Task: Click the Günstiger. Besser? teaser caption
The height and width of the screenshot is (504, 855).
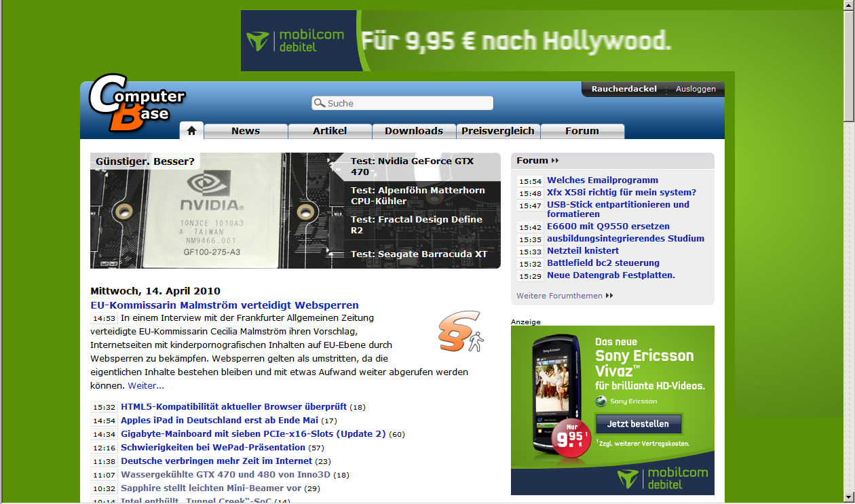Action: pyautogui.click(x=145, y=161)
